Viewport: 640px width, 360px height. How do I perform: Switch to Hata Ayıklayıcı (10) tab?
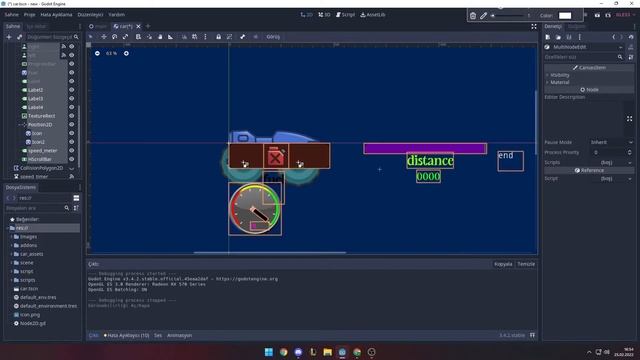point(127,336)
